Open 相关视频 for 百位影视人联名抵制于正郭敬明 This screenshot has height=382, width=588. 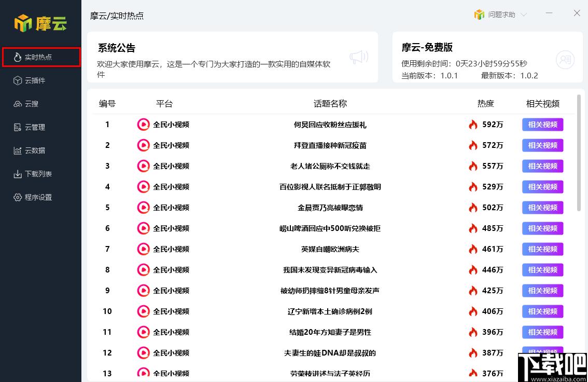[x=542, y=187]
